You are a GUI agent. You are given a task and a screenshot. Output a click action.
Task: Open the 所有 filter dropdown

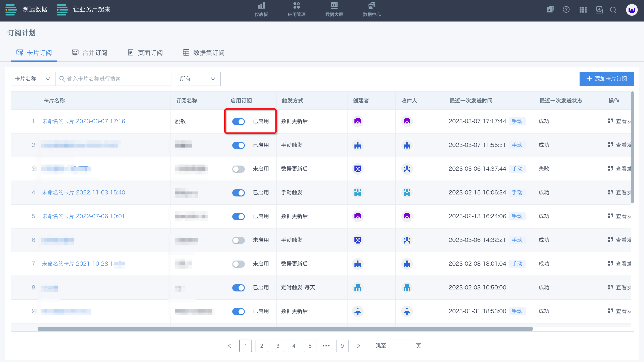coord(198,79)
